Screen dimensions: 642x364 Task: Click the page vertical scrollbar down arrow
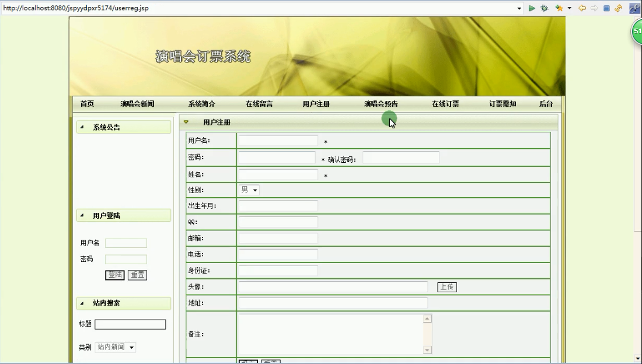pyautogui.click(x=638, y=358)
